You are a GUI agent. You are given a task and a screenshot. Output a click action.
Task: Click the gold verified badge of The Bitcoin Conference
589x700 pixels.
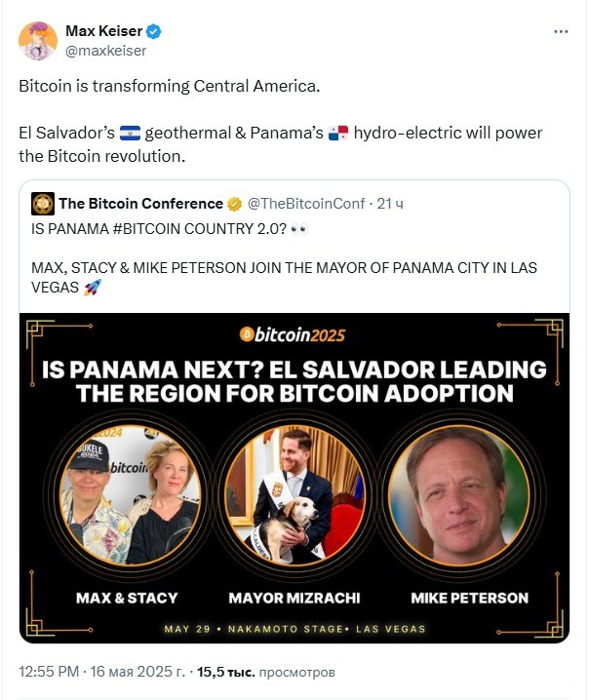click(x=234, y=204)
